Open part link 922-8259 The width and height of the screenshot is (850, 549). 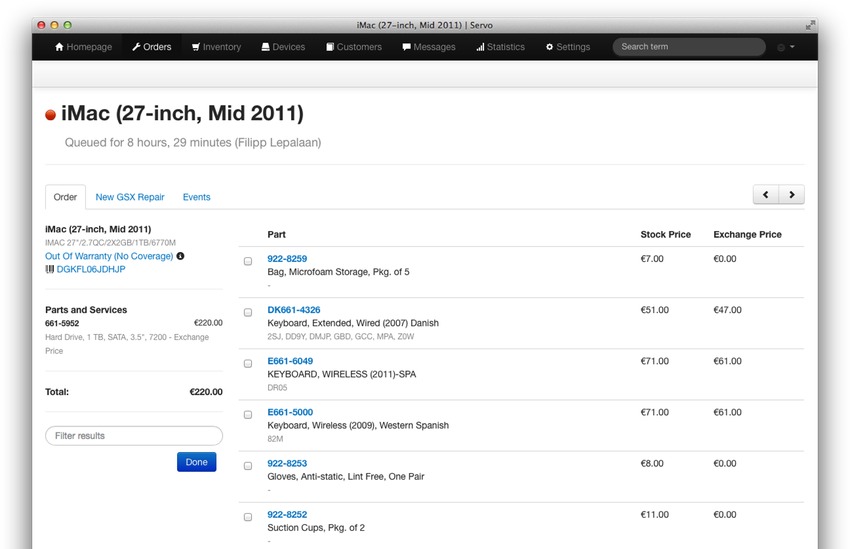pyautogui.click(x=287, y=259)
